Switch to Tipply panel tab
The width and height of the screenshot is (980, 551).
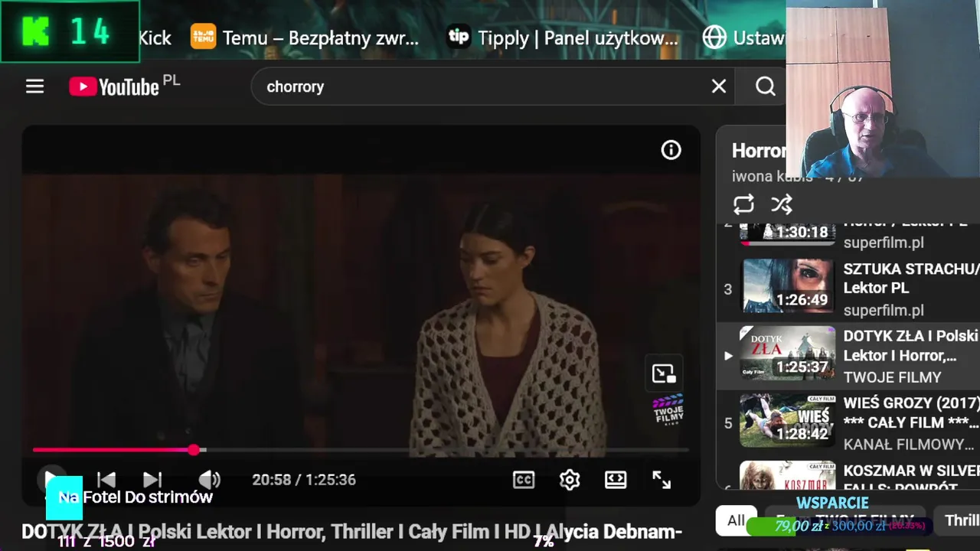563,37
